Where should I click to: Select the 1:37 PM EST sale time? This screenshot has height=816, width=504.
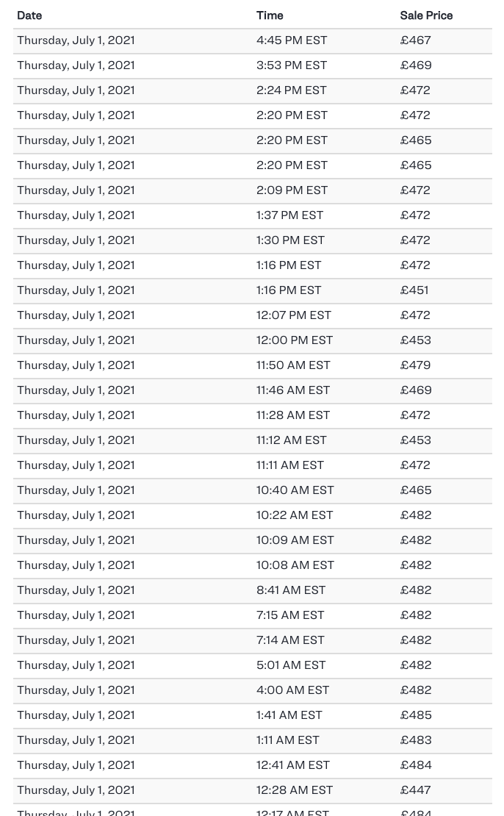(290, 215)
